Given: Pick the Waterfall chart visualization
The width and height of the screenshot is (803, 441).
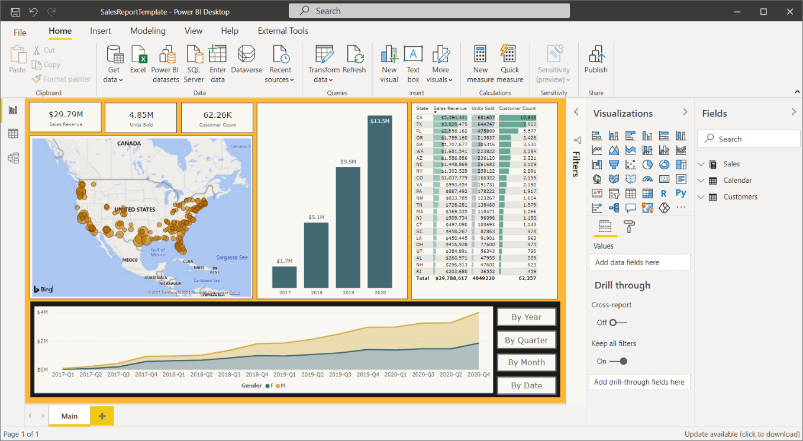Looking at the screenshot, I should coord(597,164).
